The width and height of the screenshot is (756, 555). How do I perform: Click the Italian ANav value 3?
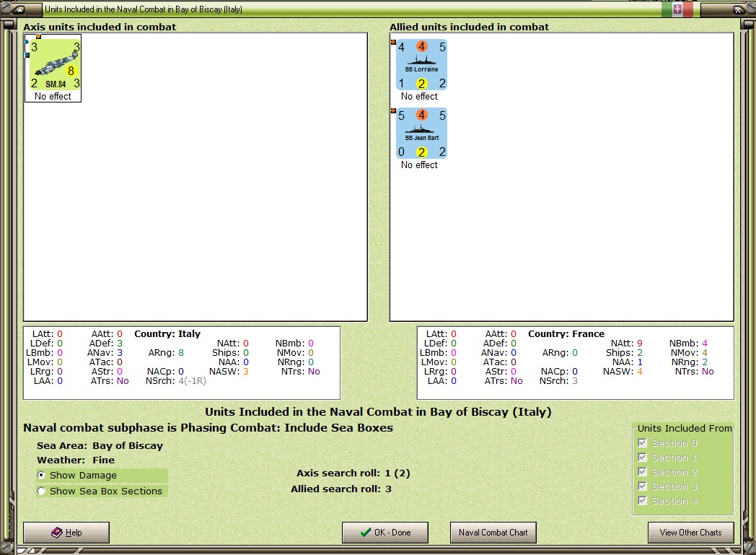(x=120, y=352)
